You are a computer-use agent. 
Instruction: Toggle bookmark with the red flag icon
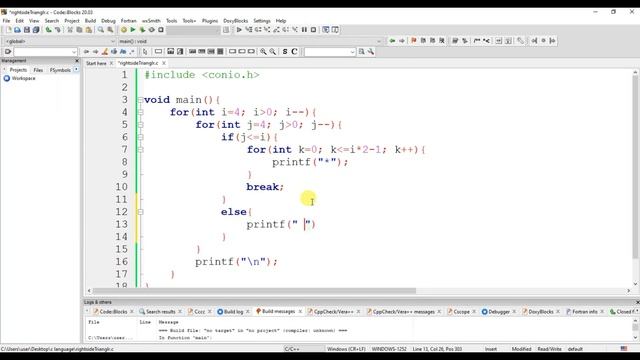coord(414,41)
